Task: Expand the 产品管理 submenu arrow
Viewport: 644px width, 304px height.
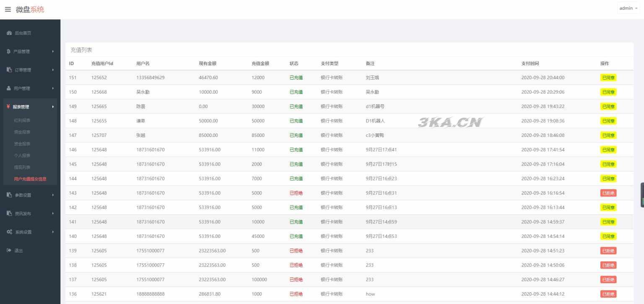Action: click(x=53, y=52)
